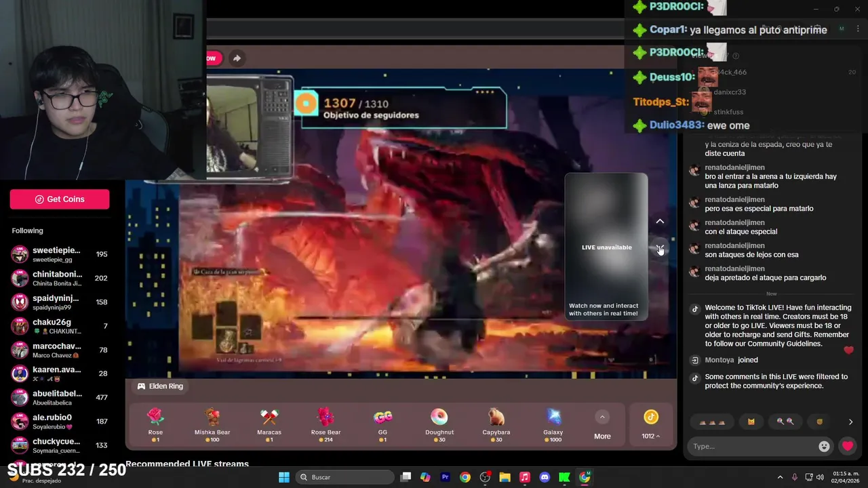Open sweetiepie_gg's live from Following list
The height and width of the screenshot is (488, 868).
60,254
